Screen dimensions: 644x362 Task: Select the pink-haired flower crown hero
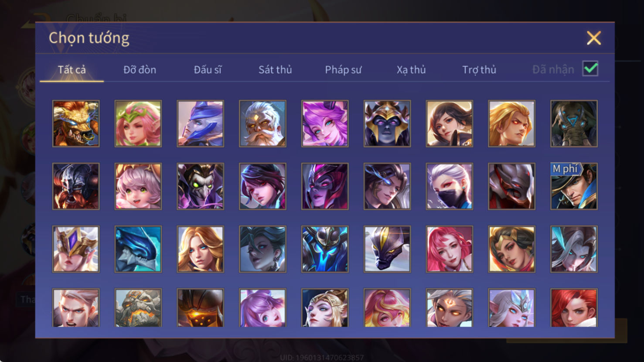(x=138, y=123)
